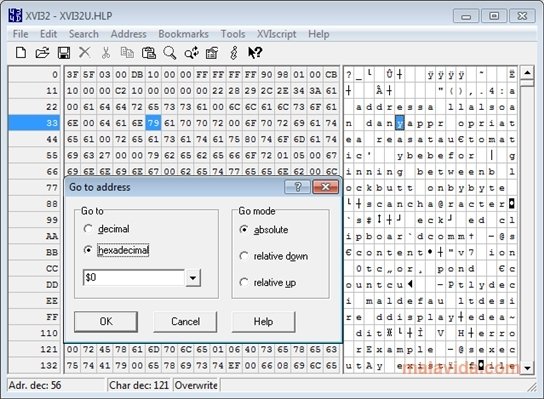This screenshot has height=399, width=544.
Task: Click the Delete X toolbar icon
Action: pos(84,53)
